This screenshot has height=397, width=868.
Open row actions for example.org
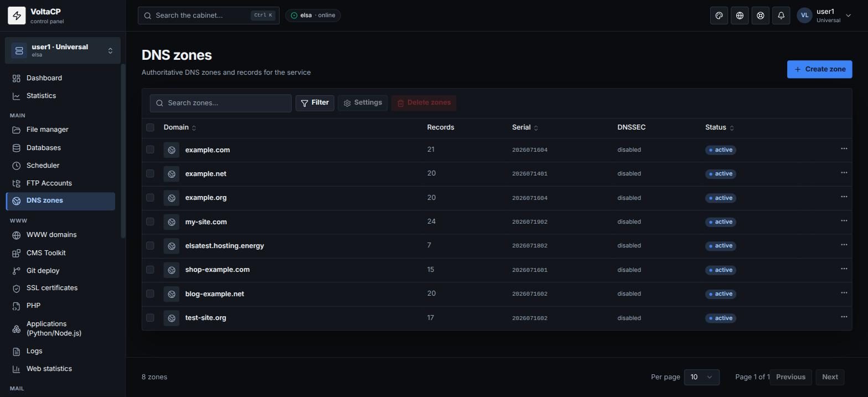point(844,197)
